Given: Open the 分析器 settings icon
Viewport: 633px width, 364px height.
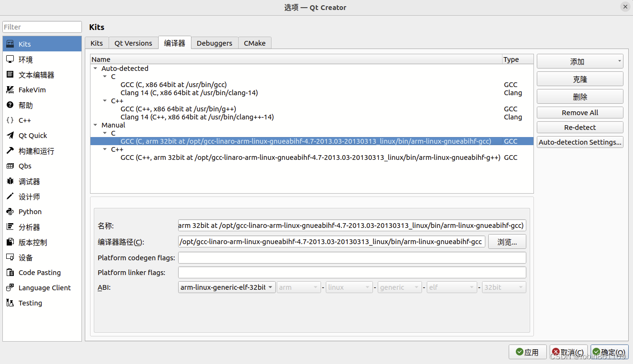Looking at the screenshot, I should [10, 226].
